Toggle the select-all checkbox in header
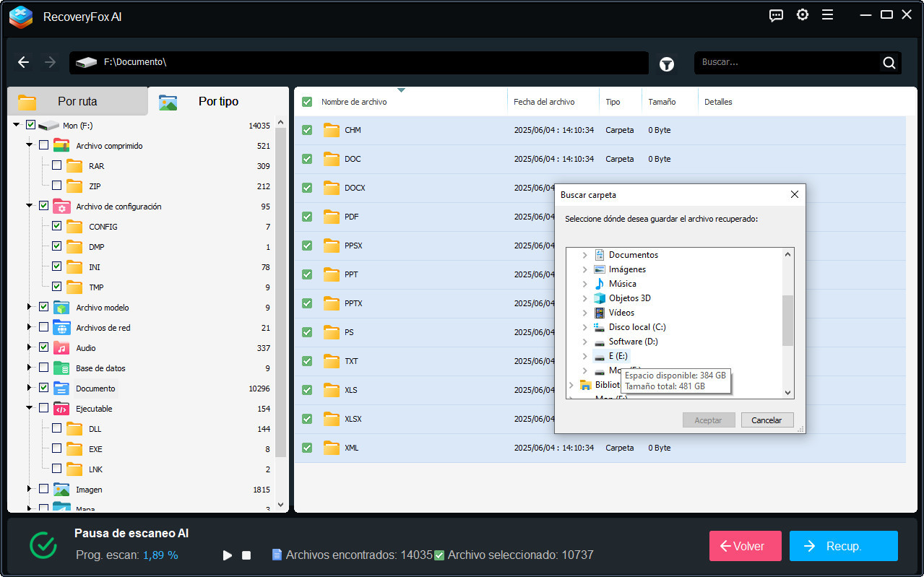The image size is (924, 577). pos(307,102)
